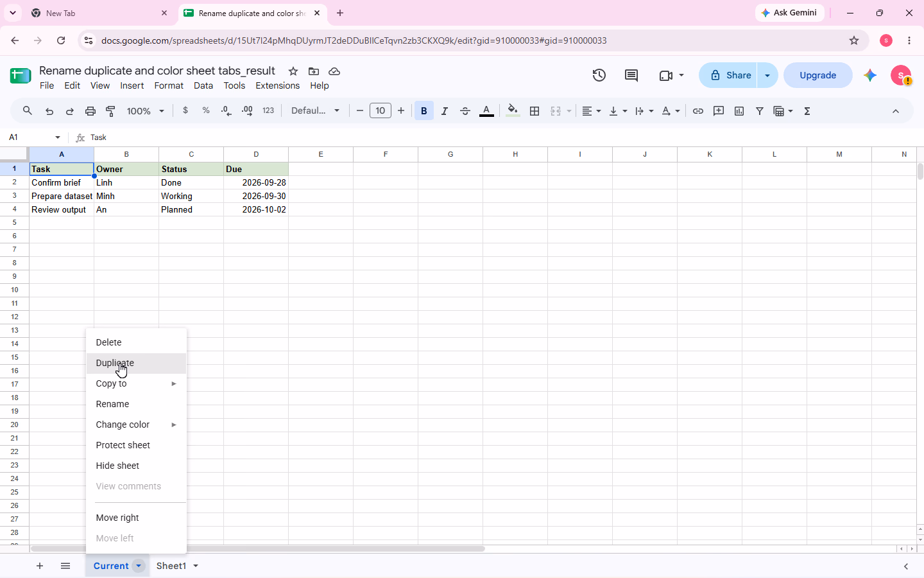Click the font size input field
The image size is (924, 578).
point(381,111)
